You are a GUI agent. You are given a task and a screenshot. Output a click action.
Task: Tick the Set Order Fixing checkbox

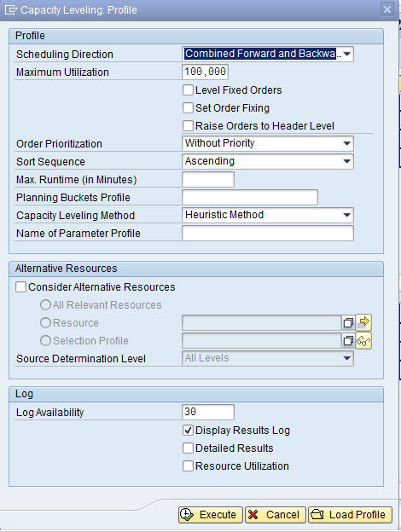(188, 108)
